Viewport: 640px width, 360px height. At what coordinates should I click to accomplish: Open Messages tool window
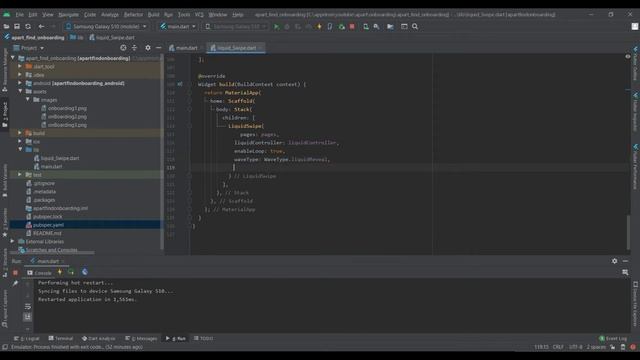click(141, 338)
